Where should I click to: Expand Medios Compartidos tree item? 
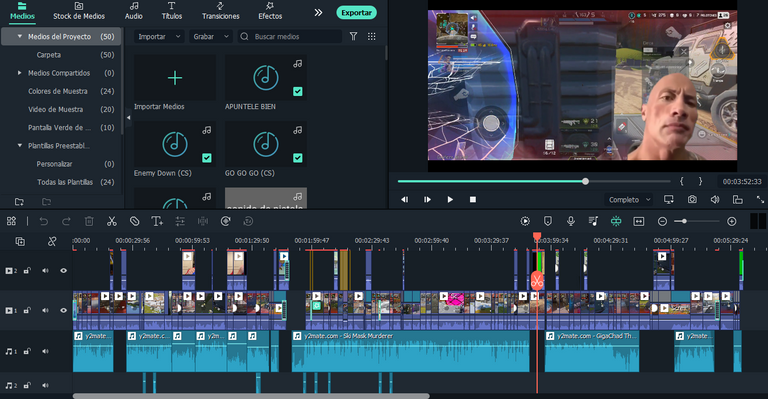20,73
